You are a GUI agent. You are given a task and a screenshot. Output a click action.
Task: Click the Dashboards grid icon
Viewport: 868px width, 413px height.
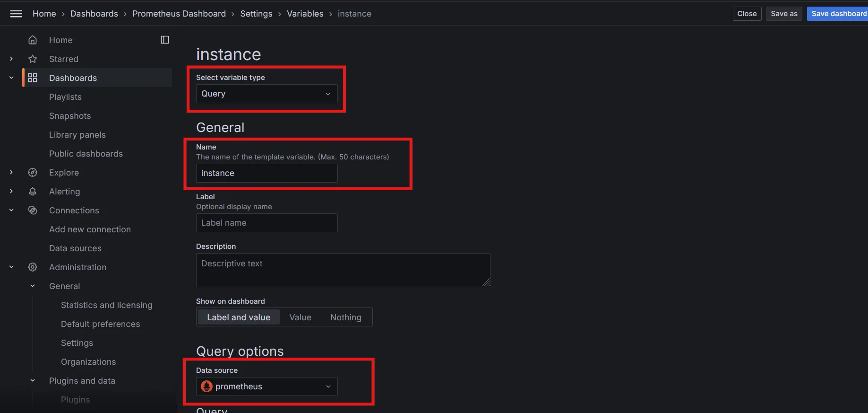click(x=33, y=78)
